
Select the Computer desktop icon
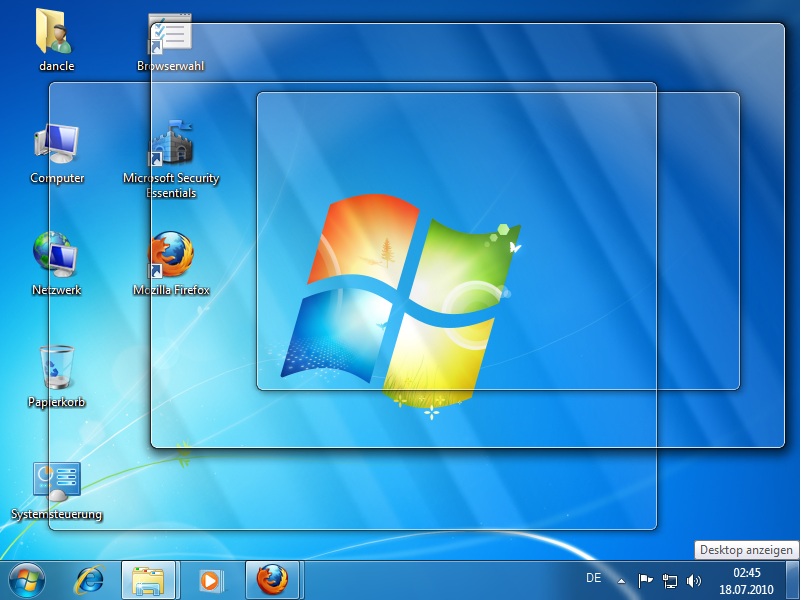pyautogui.click(x=57, y=145)
